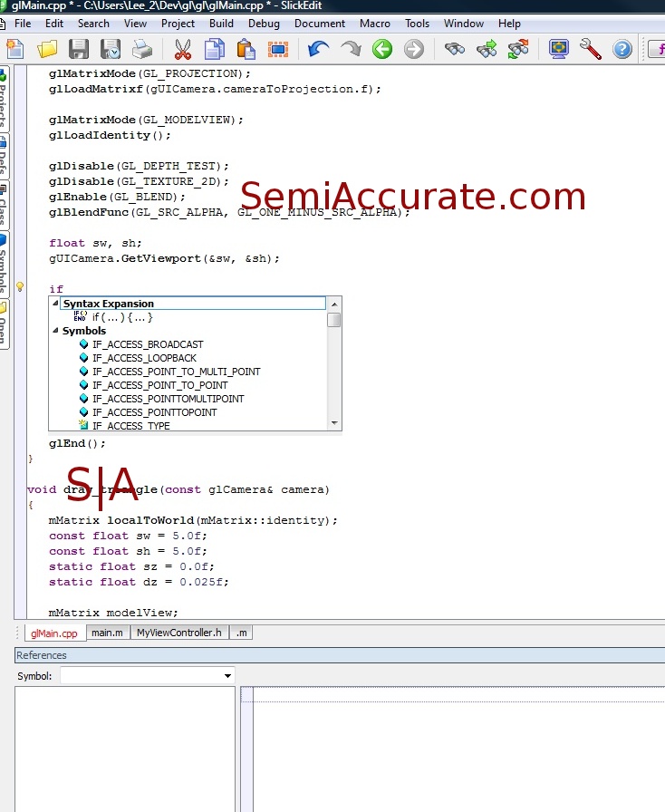Viewport: 665px width, 812px height.
Task: Click the Cut scissors icon
Action: pyautogui.click(x=182, y=49)
